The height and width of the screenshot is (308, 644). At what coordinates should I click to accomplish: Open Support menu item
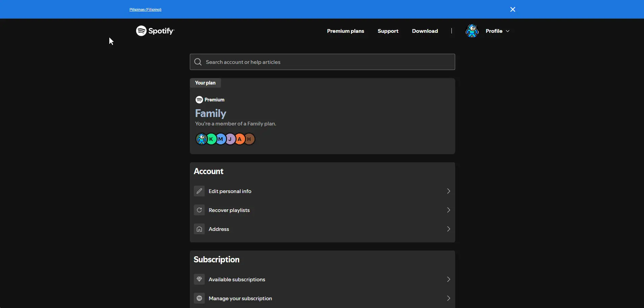click(x=388, y=31)
